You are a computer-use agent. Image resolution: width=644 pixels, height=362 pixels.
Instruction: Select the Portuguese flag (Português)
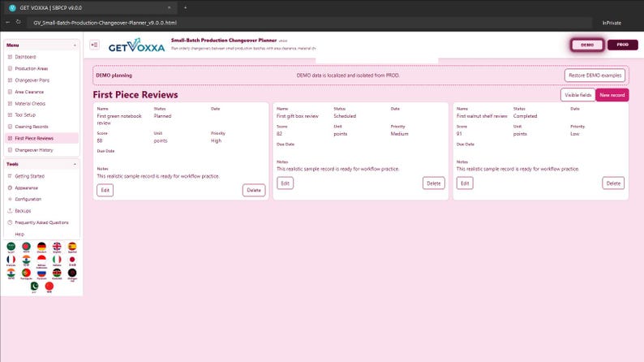[26, 274]
